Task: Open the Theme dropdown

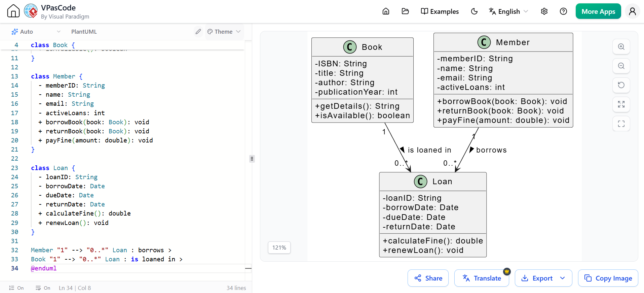Action: pos(224,32)
